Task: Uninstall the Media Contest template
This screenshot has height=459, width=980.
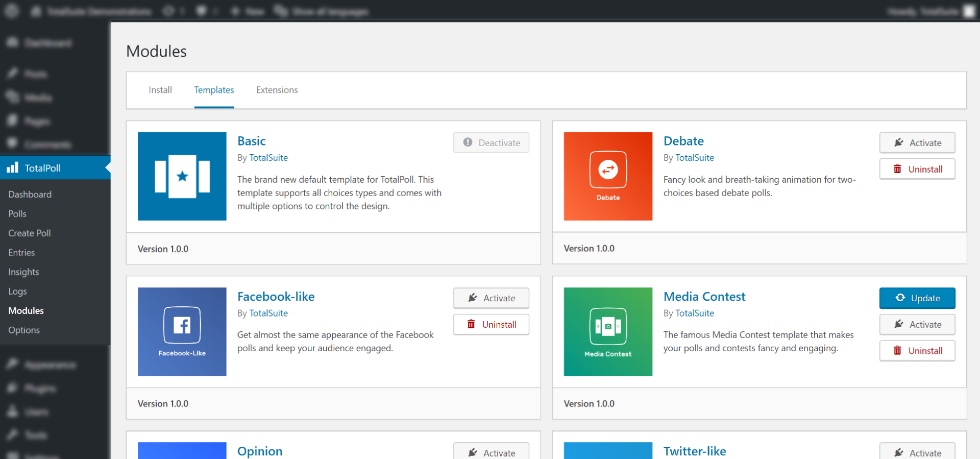Action: pos(917,351)
